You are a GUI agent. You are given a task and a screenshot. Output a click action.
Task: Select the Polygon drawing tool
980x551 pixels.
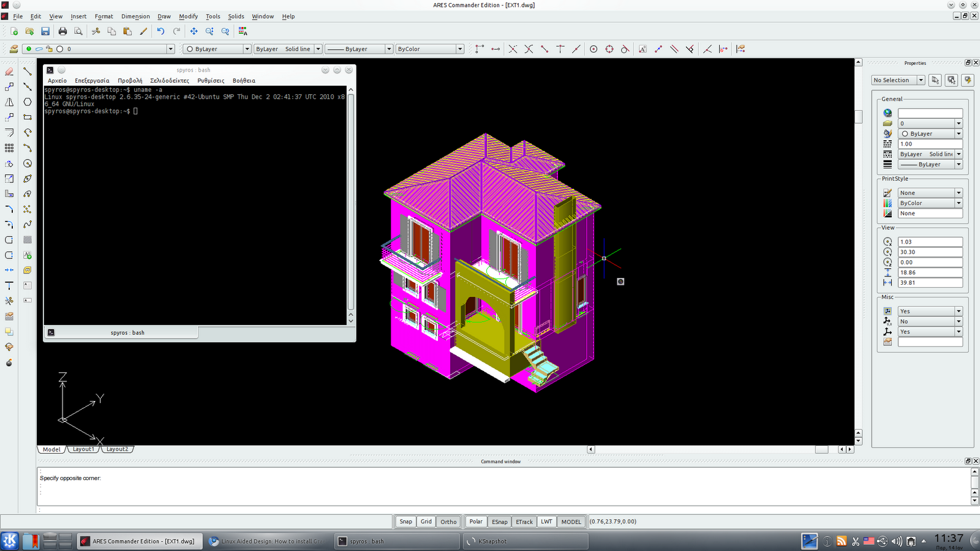(x=28, y=102)
